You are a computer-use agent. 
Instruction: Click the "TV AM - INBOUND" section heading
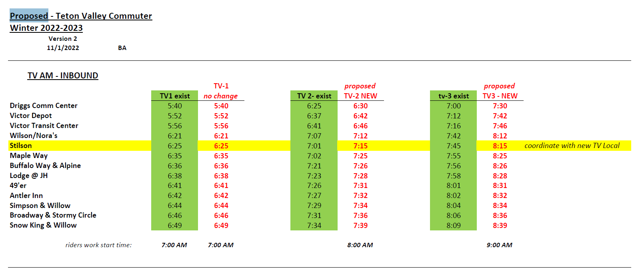click(63, 76)
